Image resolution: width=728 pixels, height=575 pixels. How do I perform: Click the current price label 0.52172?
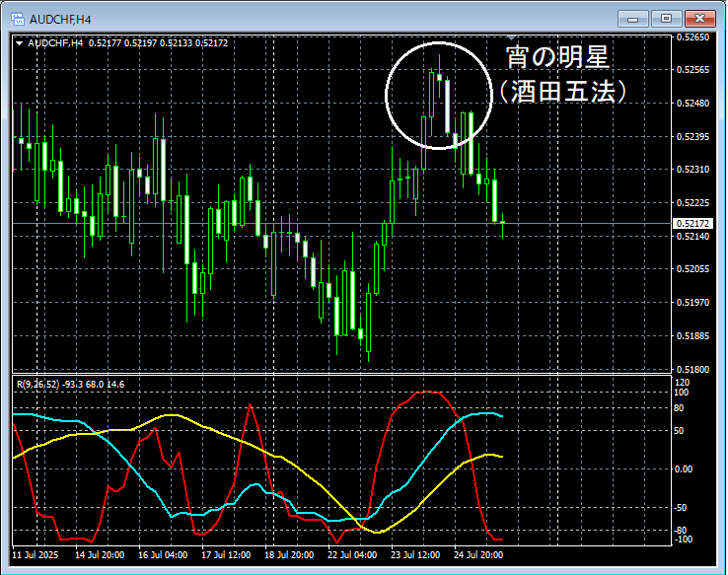(692, 224)
